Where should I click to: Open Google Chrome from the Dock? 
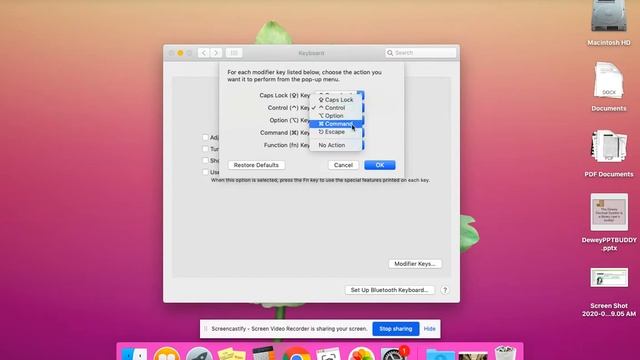click(x=296, y=353)
